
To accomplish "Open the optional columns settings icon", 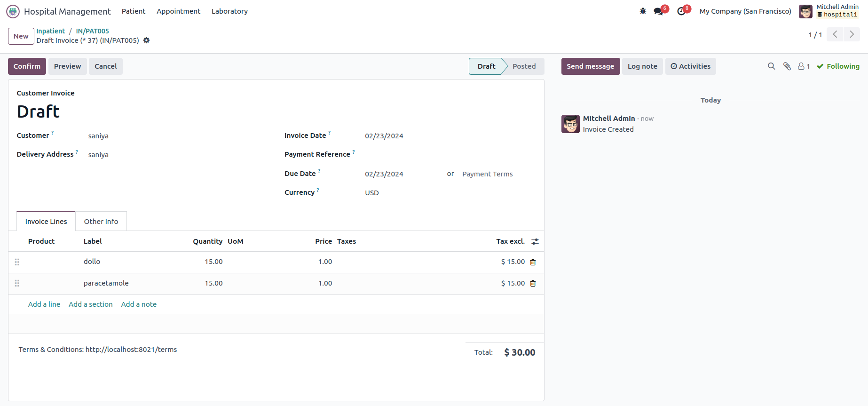I will click(x=535, y=241).
